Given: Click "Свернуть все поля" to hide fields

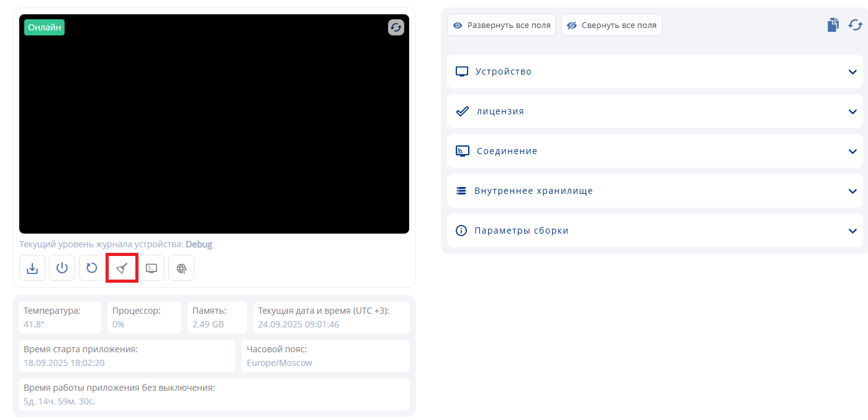Looking at the screenshot, I should (612, 25).
